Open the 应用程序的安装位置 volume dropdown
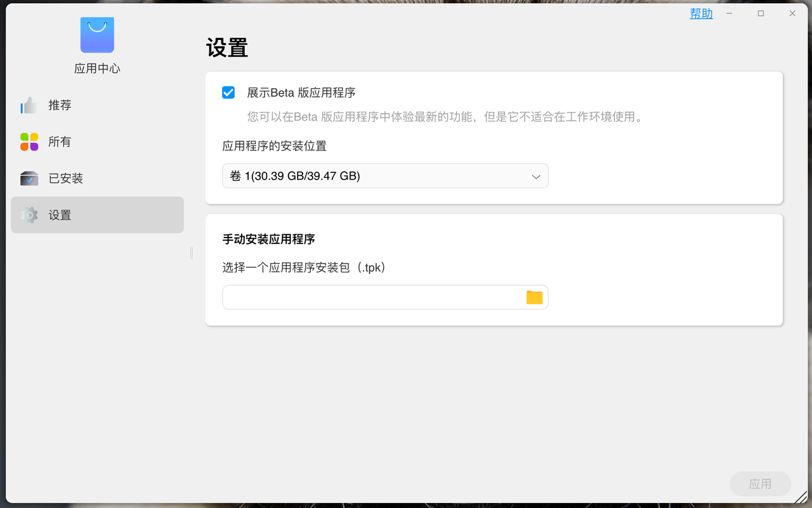Viewport: 812px width, 508px height. point(384,176)
